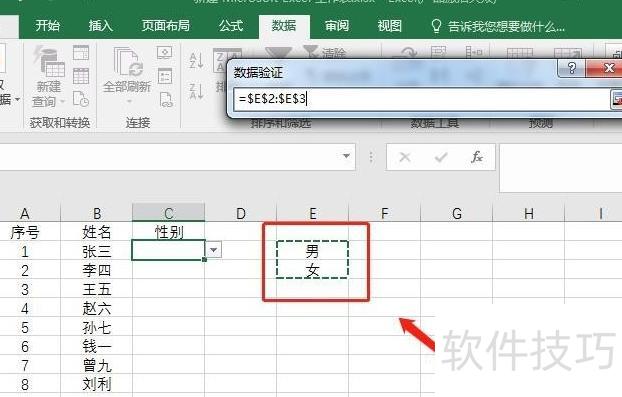The height and width of the screenshot is (397, 622).
Task: Select the cell containing 王五
Action: pos(96,289)
